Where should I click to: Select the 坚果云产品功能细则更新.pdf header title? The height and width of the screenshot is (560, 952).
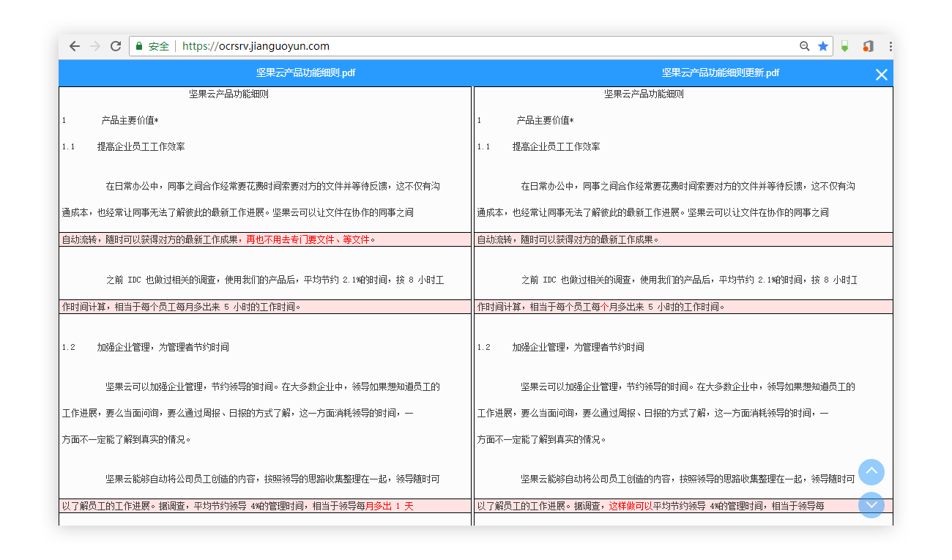pos(721,73)
